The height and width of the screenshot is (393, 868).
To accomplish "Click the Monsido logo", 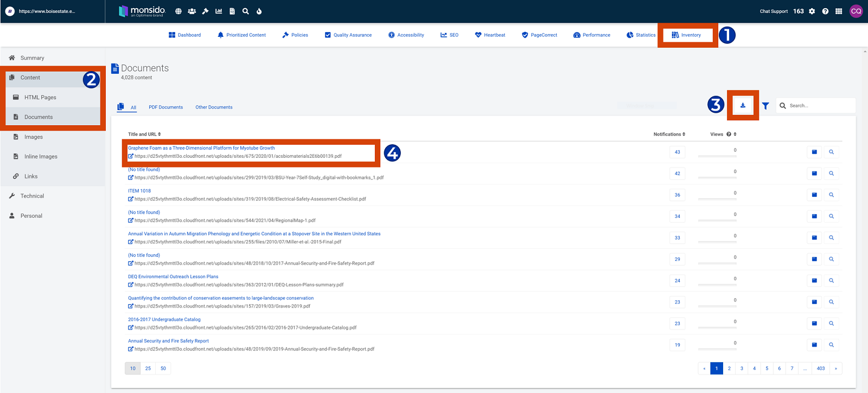I will [142, 11].
